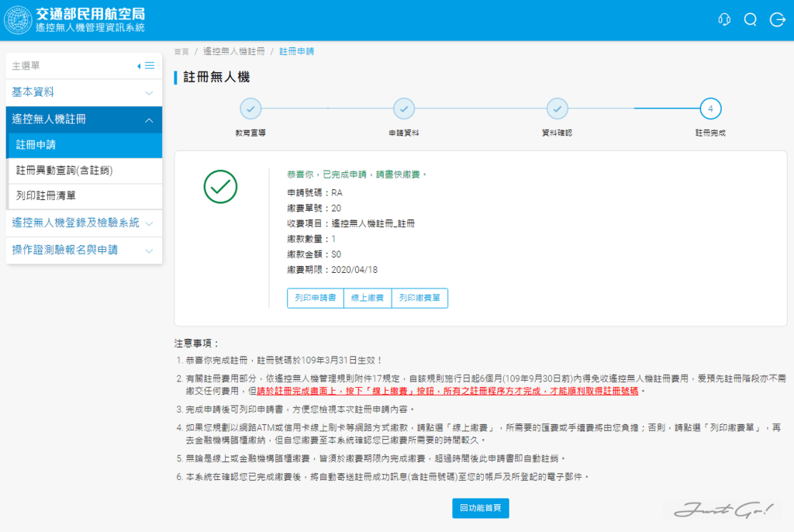Click the 回功能首頁 button
This screenshot has height=532, width=794.
[481, 508]
